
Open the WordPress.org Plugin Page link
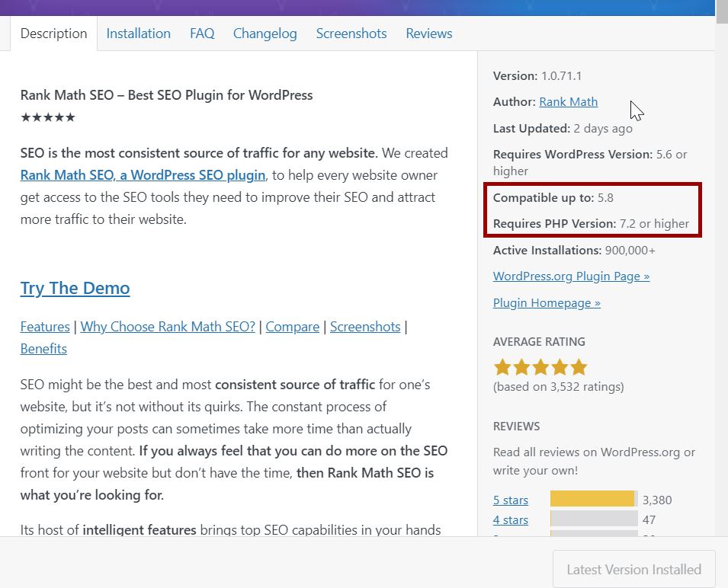pyautogui.click(x=571, y=276)
